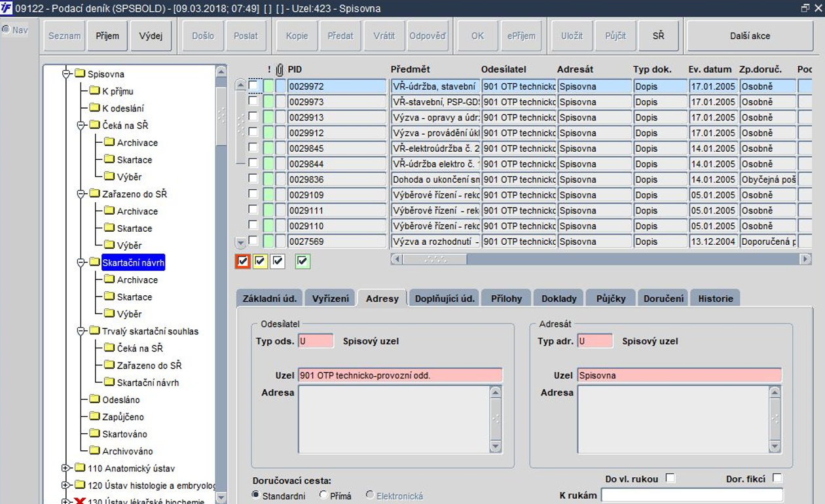This screenshot has height=504, width=825.
Task: Switch to the Přílohy tab
Action: [x=507, y=298]
